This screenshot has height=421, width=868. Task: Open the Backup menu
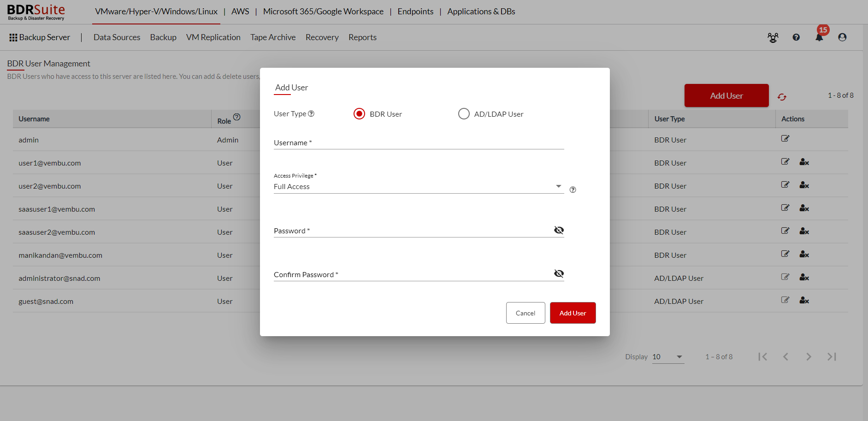tap(163, 37)
